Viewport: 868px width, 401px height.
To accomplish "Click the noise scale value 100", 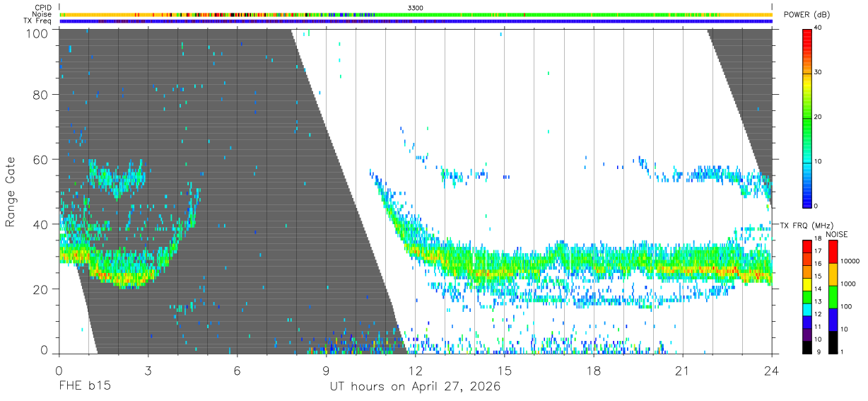I will [846, 307].
